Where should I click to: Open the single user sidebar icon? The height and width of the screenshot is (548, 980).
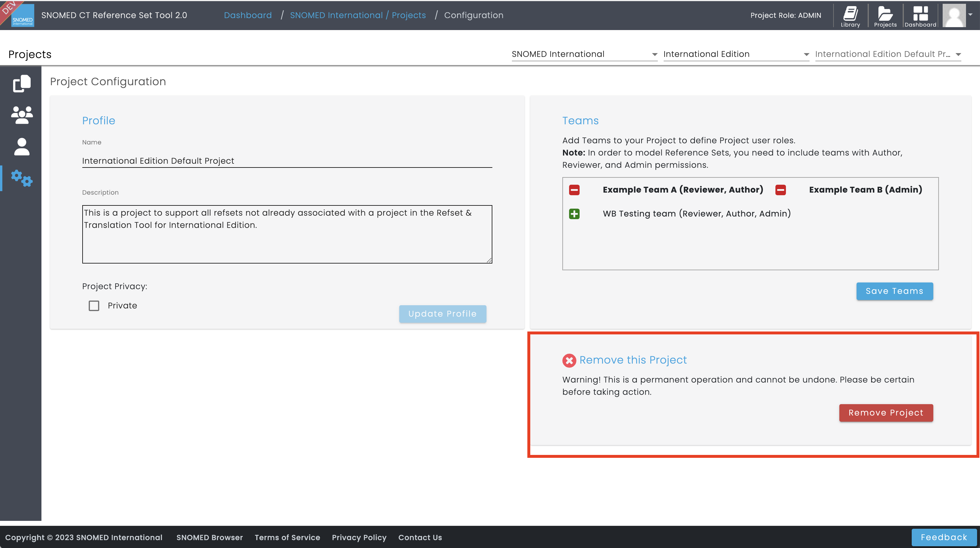22,147
